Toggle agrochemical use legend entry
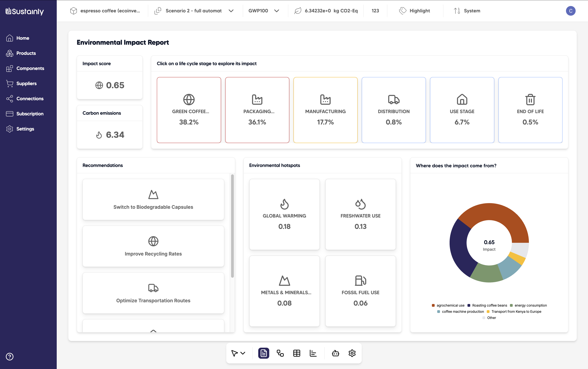The width and height of the screenshot is (588, 369). pos(448,305)
